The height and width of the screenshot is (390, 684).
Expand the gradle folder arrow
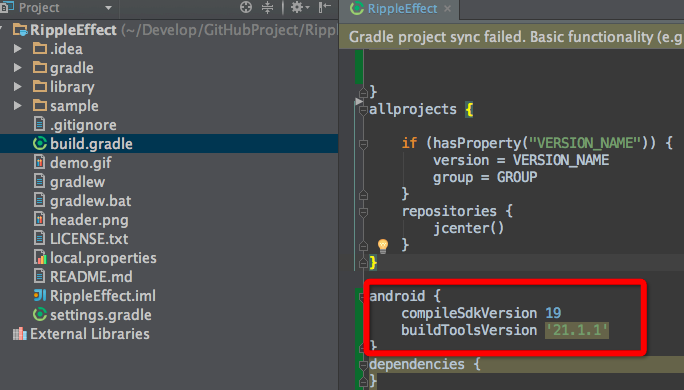click(18, 68)
